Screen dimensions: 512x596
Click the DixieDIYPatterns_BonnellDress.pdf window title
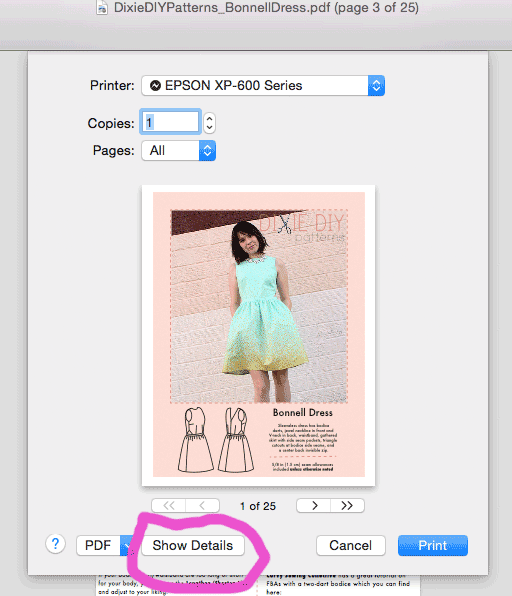[266, 8]
